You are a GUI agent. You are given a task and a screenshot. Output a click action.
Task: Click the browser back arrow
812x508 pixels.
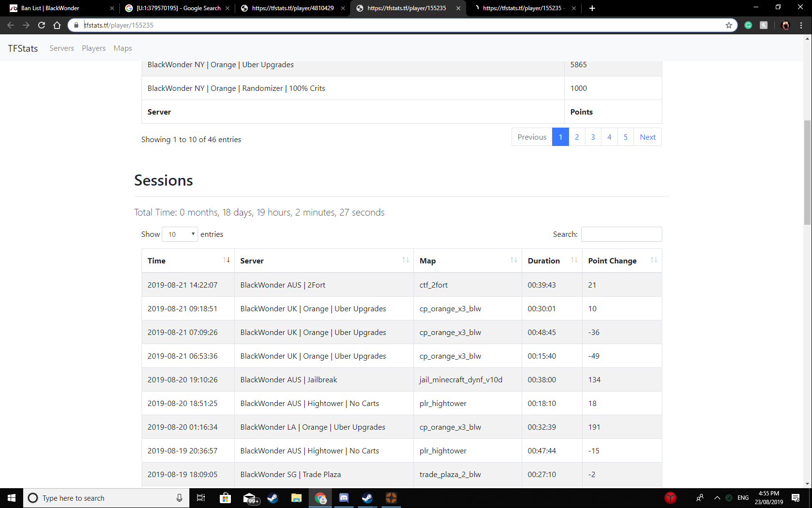click(x=11, y=25)
